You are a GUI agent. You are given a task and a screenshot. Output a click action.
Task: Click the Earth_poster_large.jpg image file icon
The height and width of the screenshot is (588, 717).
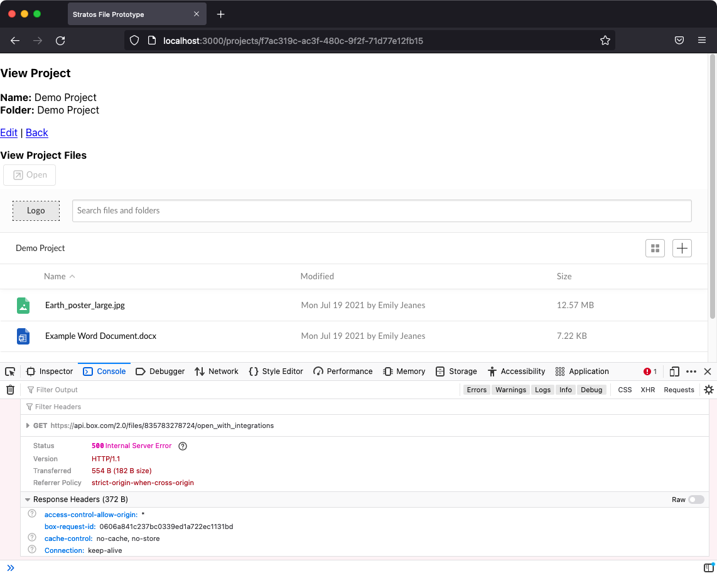(x=23, y=305)
